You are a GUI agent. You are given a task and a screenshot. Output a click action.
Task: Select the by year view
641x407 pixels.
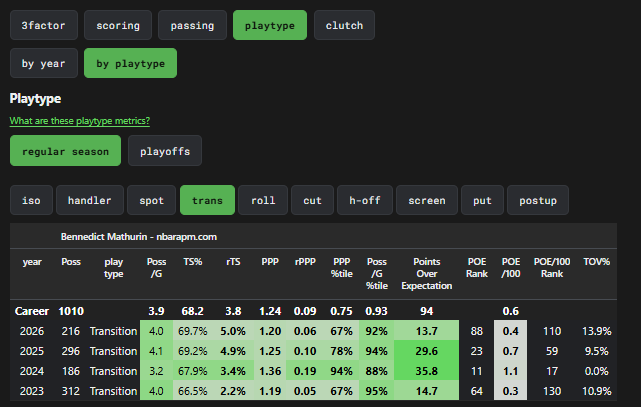tap(44, 63)
